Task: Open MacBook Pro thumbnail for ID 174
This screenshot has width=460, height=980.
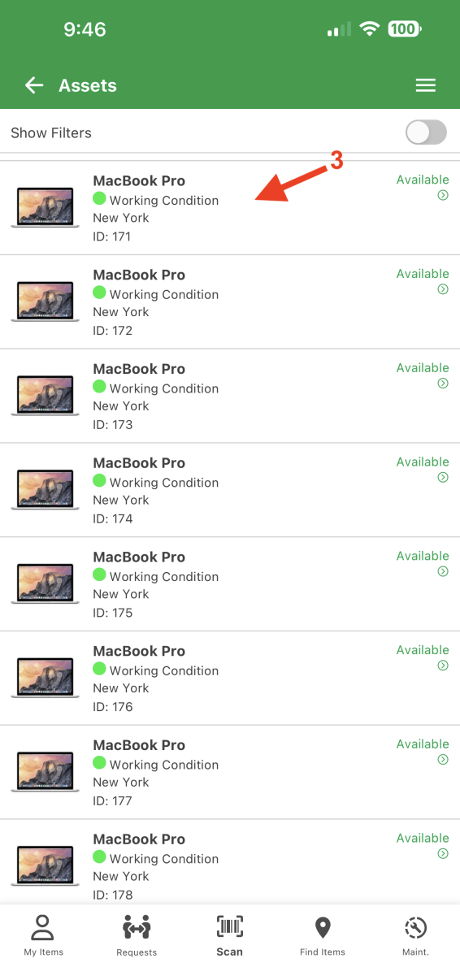Action: pos(46,490)
